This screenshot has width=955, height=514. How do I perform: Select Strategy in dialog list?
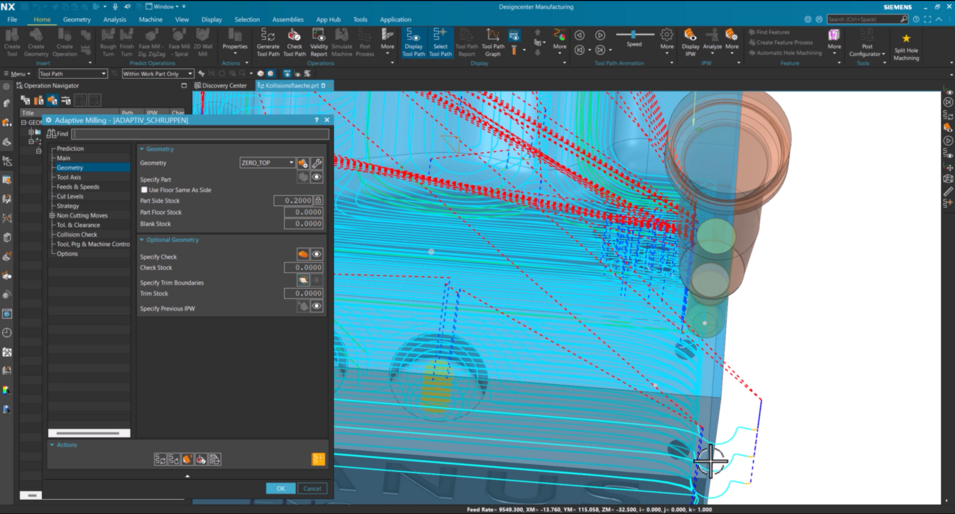point(68,206)
